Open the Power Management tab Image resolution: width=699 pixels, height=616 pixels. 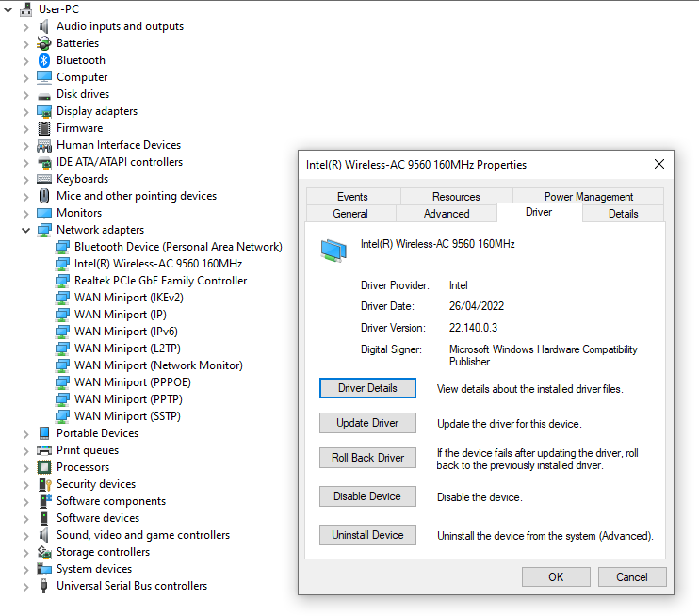(589, 197)
